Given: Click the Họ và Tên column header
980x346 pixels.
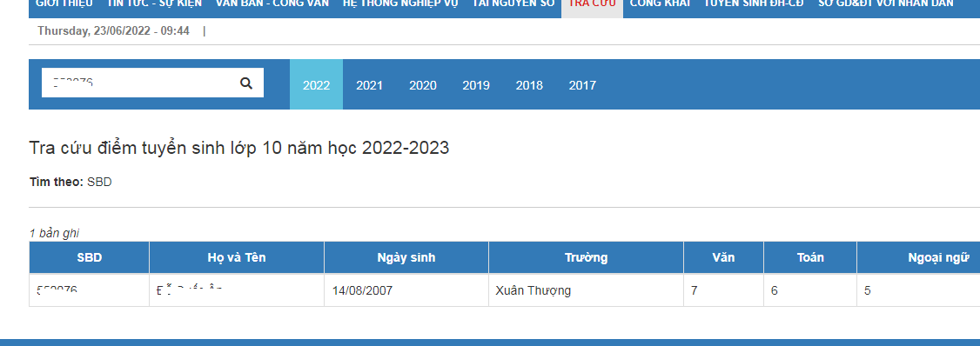Looking at the screenshot, I should click(x=237, y=257).
